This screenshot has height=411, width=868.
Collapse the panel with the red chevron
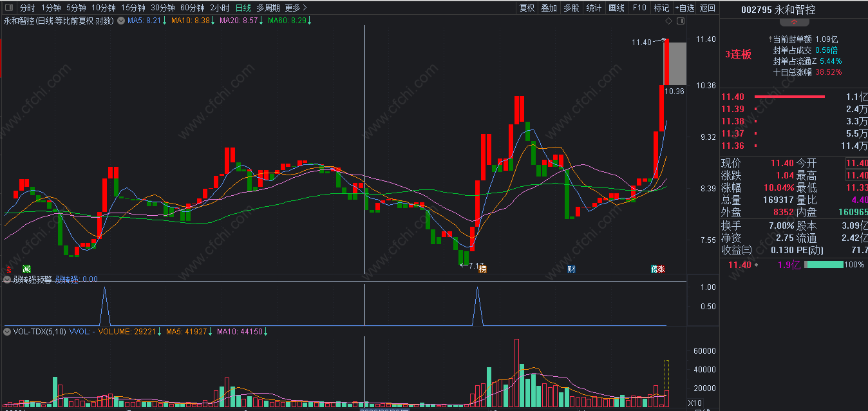point(794,23)
